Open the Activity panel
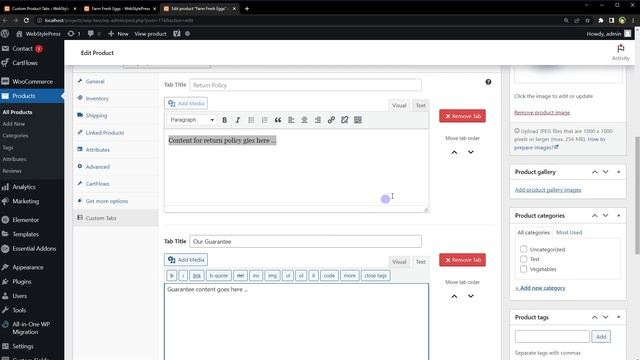Image resolution: width=640 pixels, height=360 pixels. pos(620,53)
